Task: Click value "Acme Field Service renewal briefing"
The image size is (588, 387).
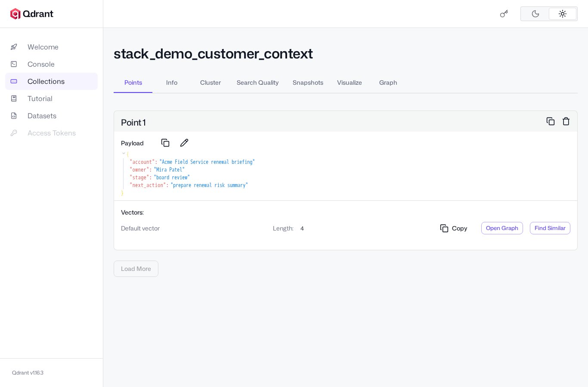Action: 207,162
